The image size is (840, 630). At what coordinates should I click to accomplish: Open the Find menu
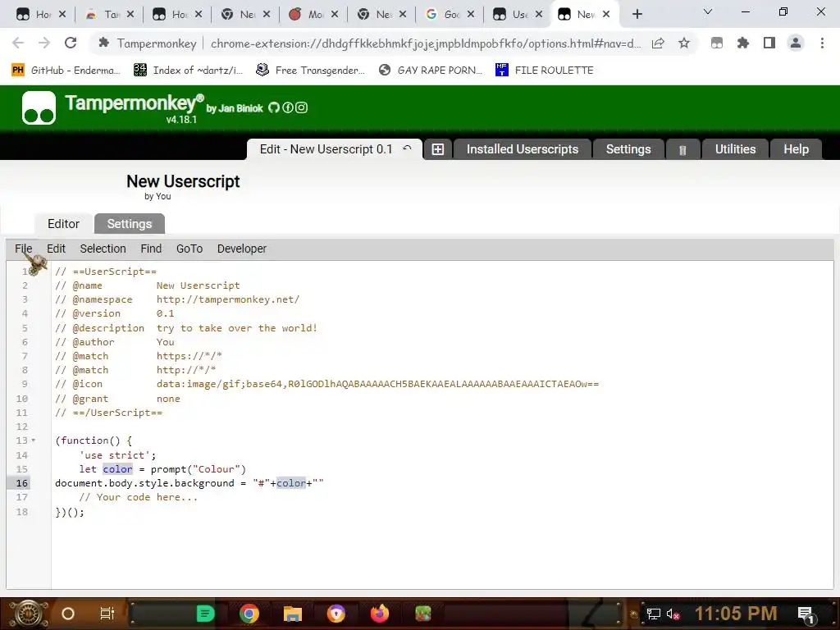[x=151, y=249]
